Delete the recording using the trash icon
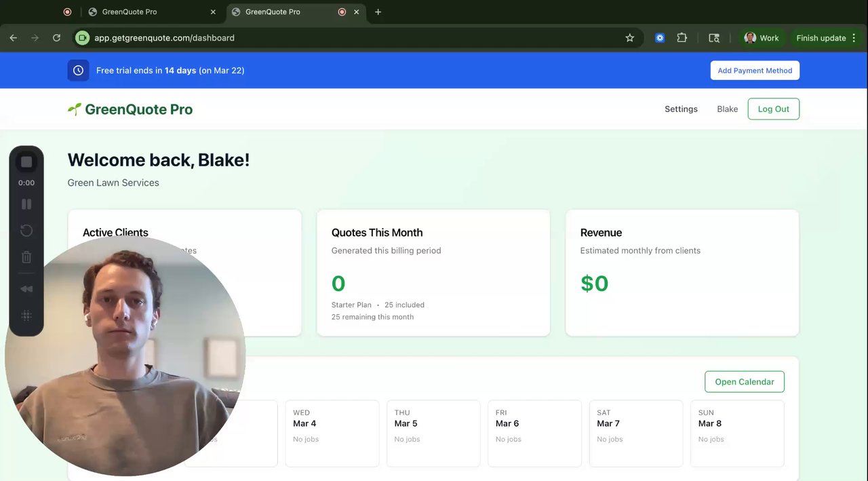 (26, 257)
